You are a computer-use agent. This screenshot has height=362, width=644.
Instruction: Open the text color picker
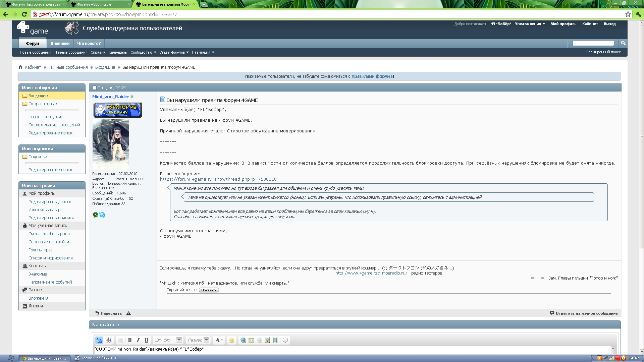click(x=219, y=340)
